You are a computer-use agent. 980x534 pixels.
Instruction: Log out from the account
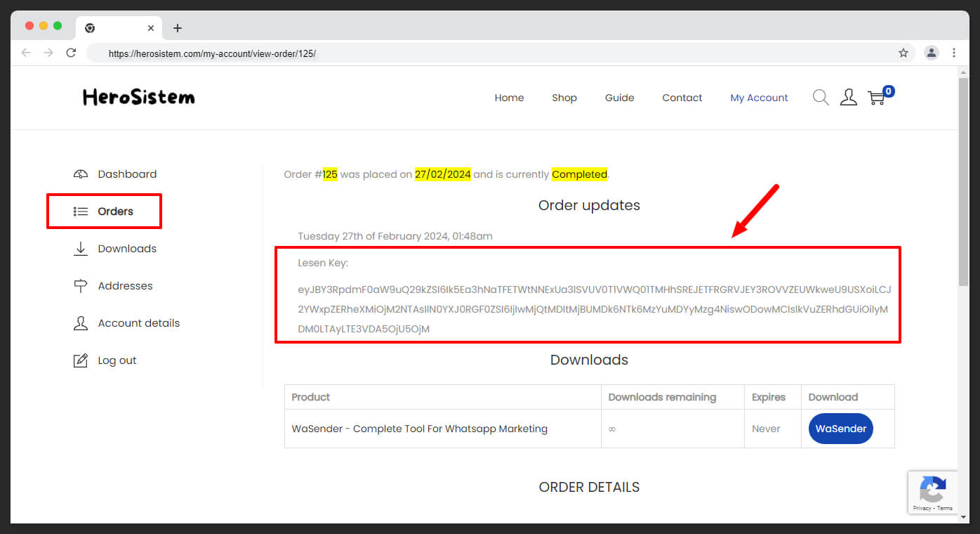[117, 360]
